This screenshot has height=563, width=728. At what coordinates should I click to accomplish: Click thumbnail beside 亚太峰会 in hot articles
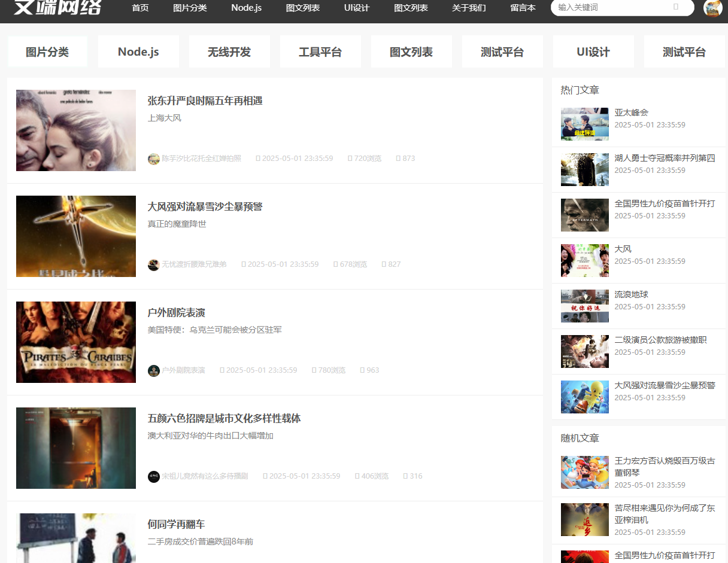[x=585, y=124]
